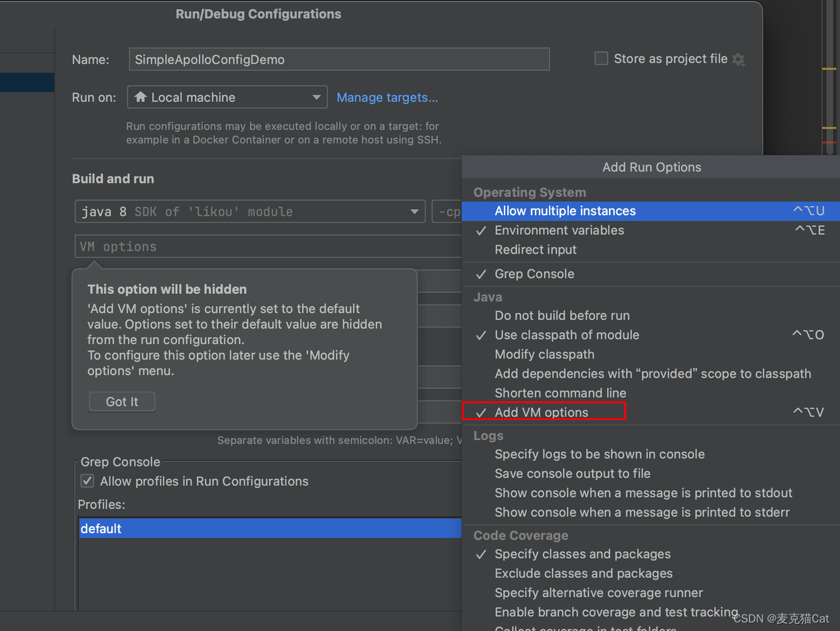
Task: Click the Profiles: label
Action: click(101, 504)
